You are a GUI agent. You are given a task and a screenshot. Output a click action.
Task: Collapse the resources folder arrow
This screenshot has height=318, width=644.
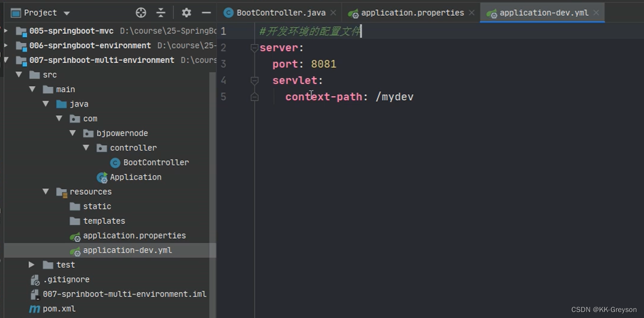[45, 192]
